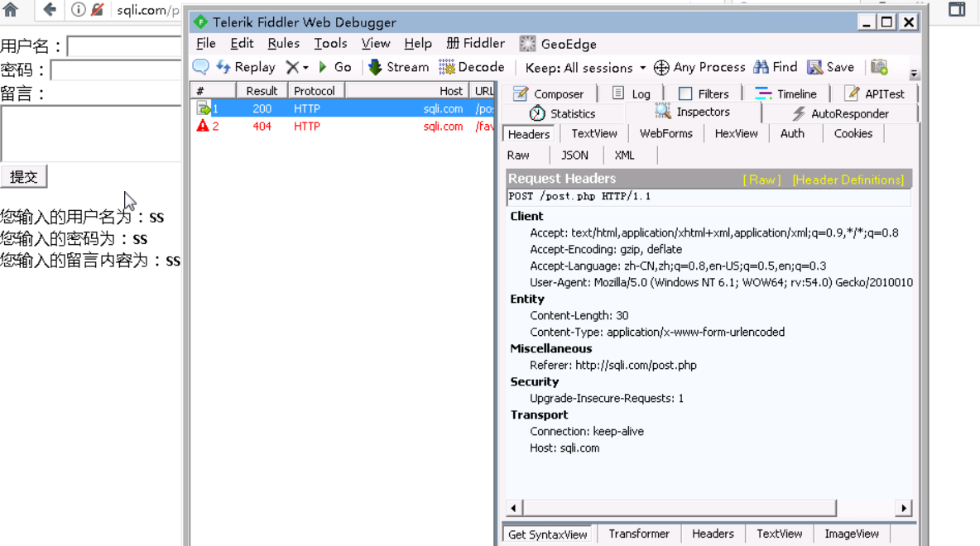Click the 留言 message textarea
This screenshot has height=546, width=980.
pos(91,134)
